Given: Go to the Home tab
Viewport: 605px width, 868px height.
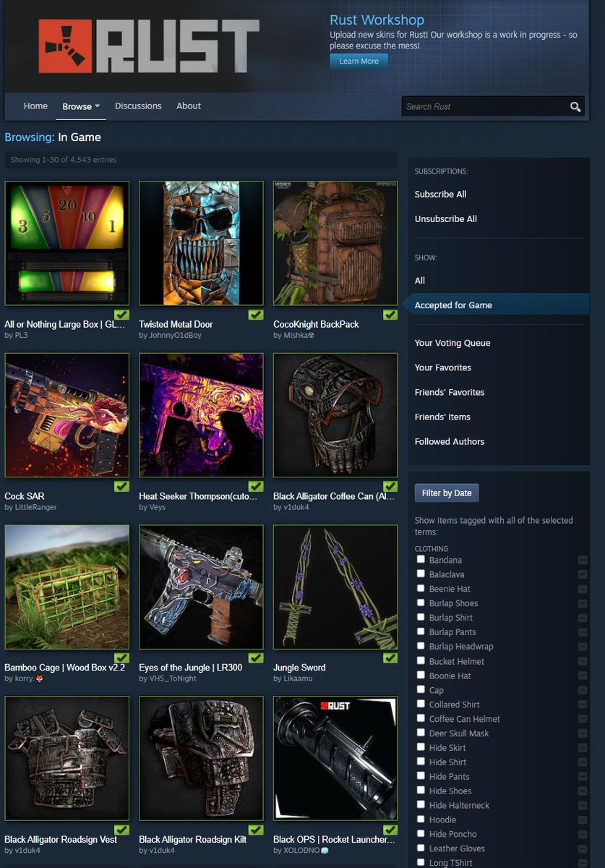Looking at the screenshot, I should click(35, 106).
